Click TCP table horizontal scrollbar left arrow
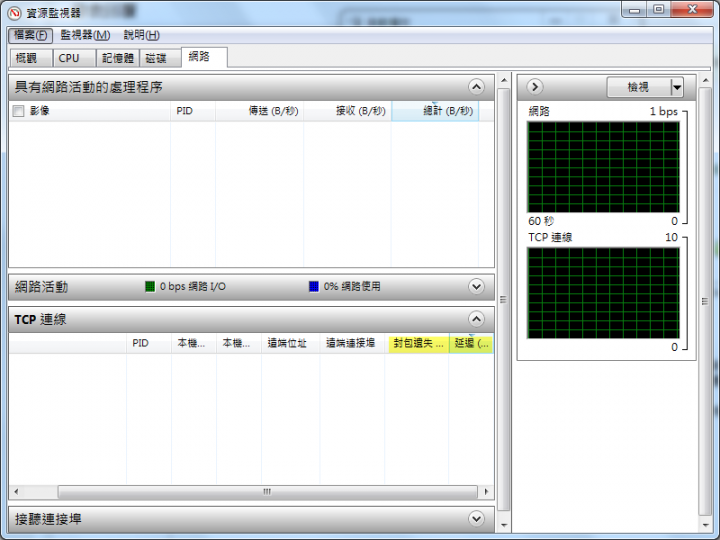The width and height of the screenshot is (720, 540). click(x=16, y=492)
